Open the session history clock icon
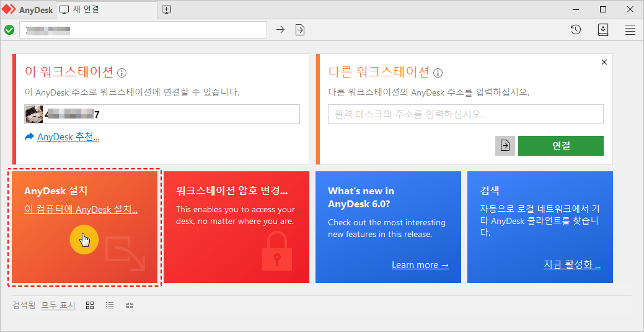Viewport: 644px width, 332px height. pos(576,30)
